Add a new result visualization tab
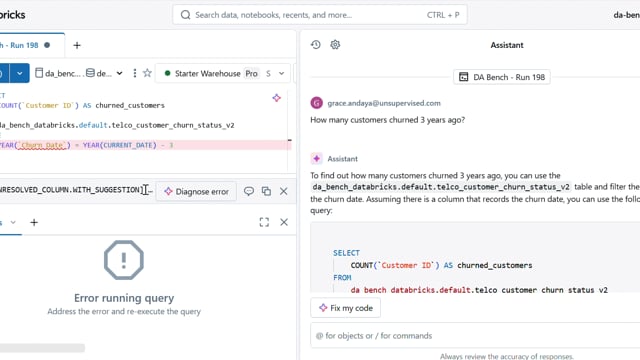This screenshot has width=640, height=360. click(34, 222)
